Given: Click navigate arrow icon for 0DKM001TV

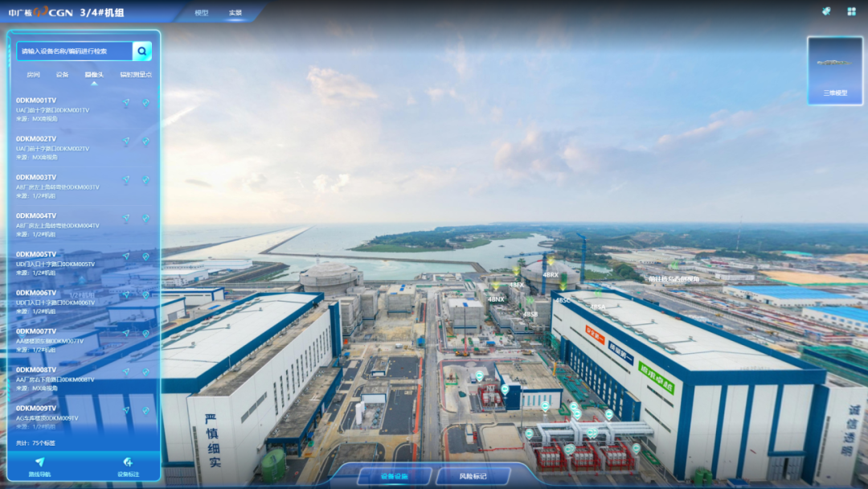Looking at the screenshot, I should (126, 102).
